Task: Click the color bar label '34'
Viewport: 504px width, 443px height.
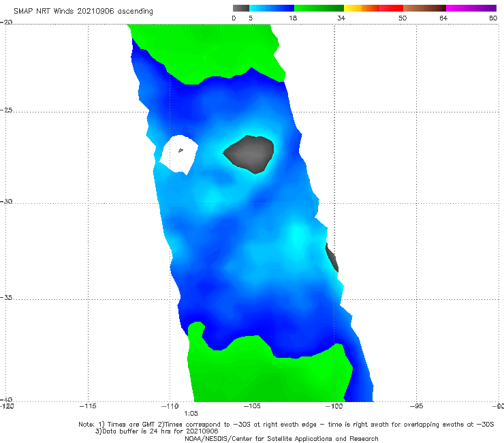Action: tap(341, 18)
